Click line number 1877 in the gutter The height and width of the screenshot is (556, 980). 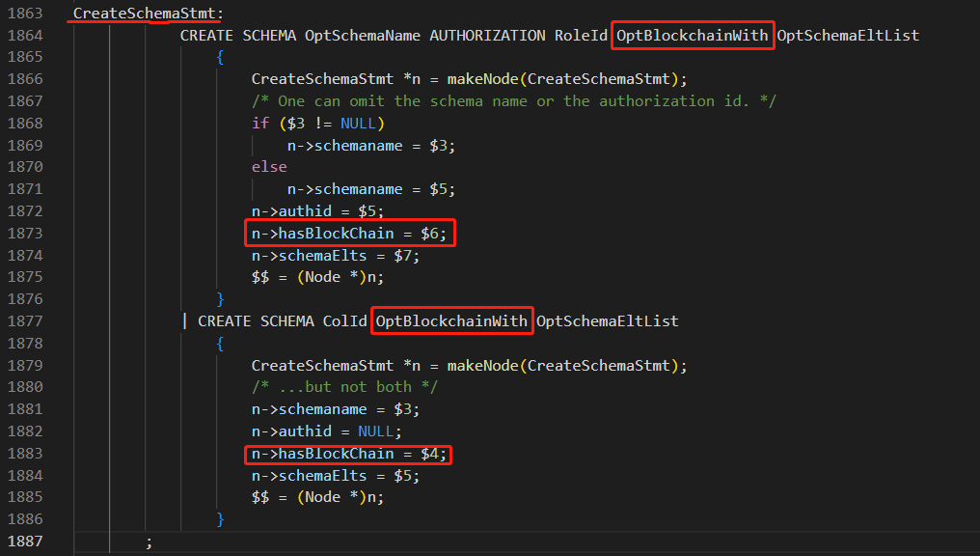click(x=25, y=320)
